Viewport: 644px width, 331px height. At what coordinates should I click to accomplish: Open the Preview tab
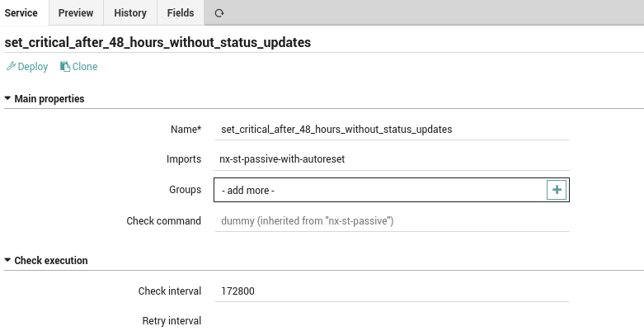tap(76, 12)
